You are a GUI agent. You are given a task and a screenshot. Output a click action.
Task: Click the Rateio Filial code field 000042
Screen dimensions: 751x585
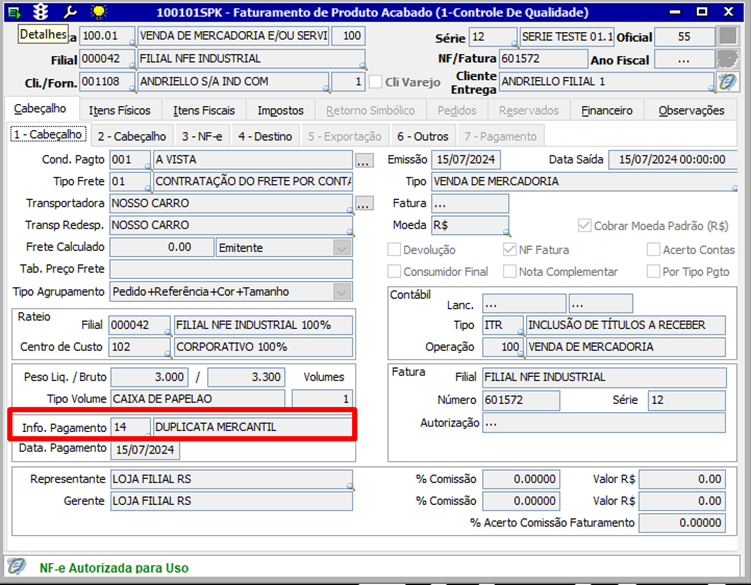pyautogui.click(x=139, y=325)
